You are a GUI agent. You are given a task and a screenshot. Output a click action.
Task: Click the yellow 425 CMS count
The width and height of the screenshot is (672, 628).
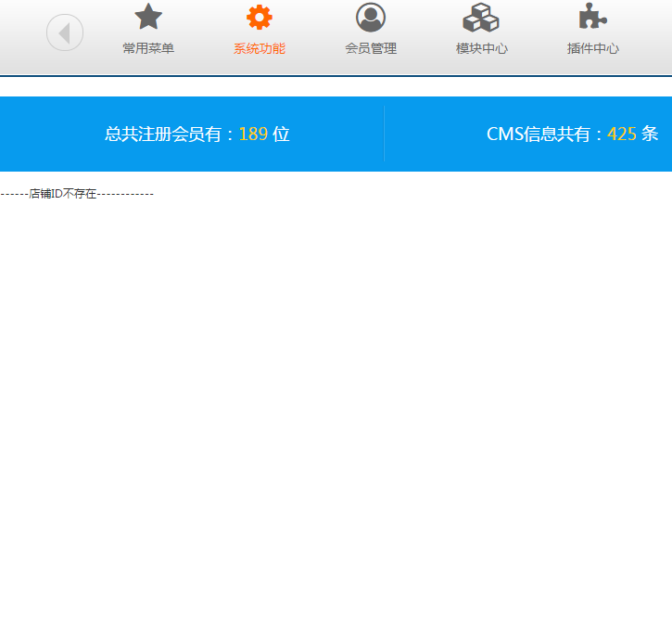click(x=622, y=135)
